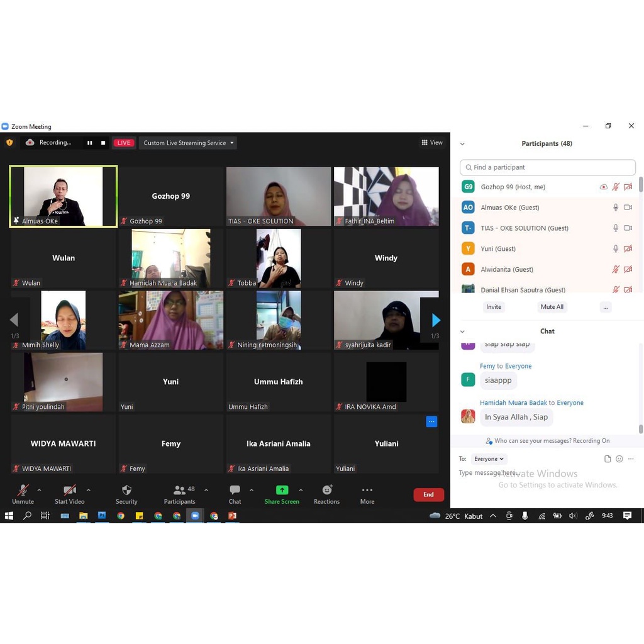Open the Windows notification center icon

(627, 516)
